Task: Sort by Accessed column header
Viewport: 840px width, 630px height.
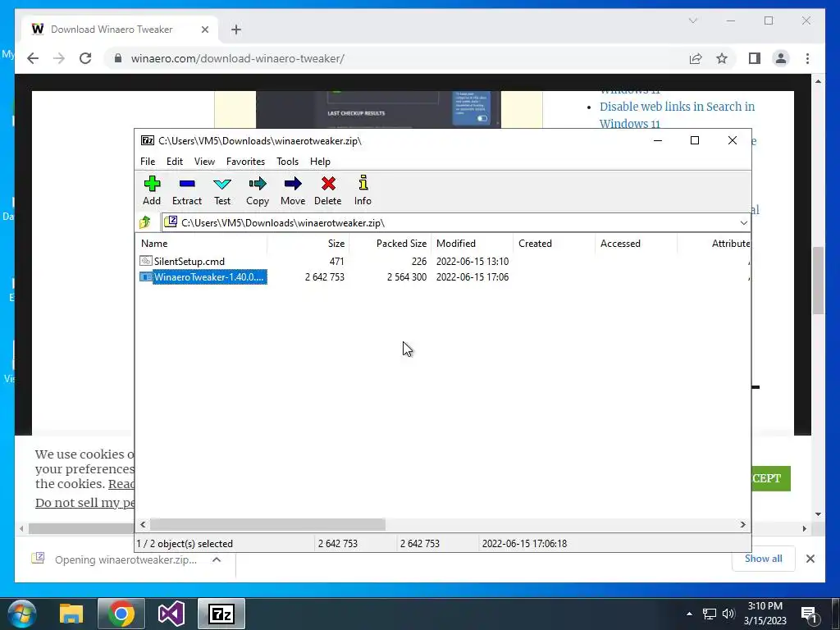Action: 636,243
